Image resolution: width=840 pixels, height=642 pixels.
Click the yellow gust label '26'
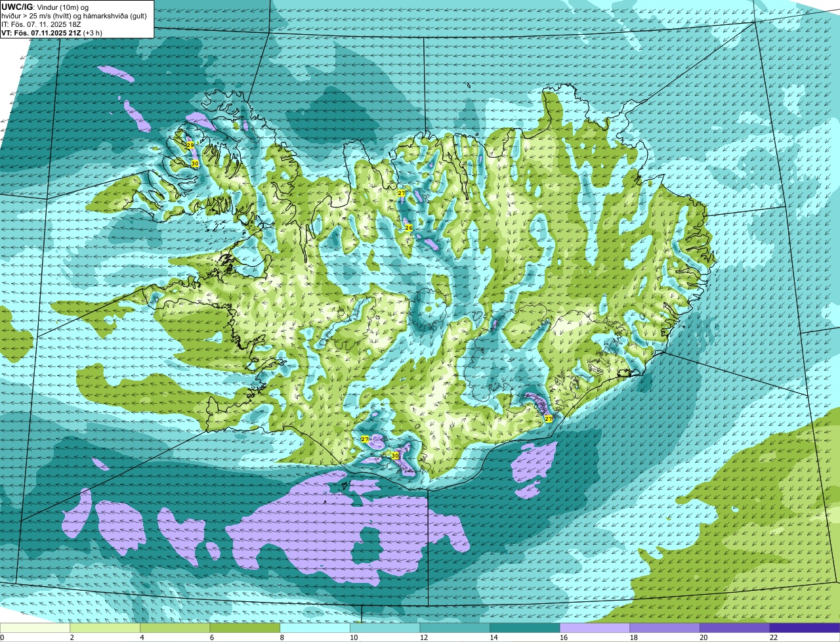coord(409,228)
